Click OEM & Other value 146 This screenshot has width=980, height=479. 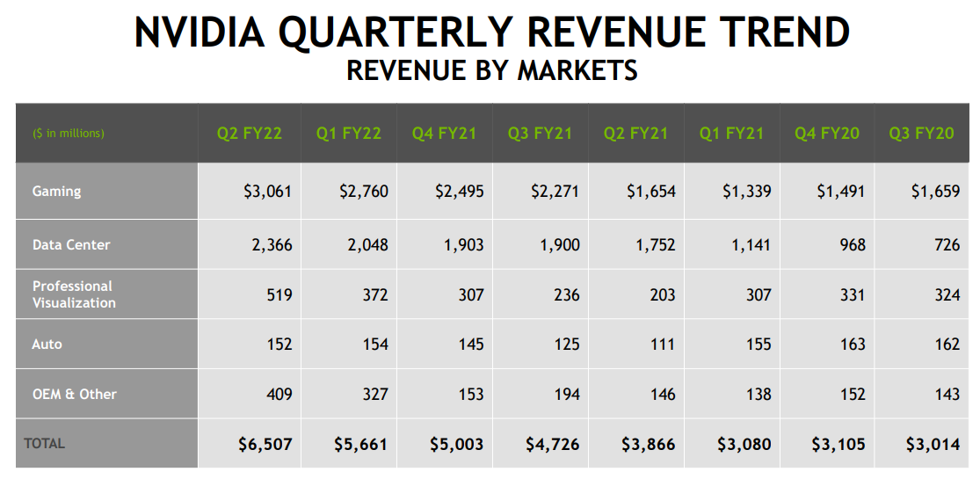663,395
